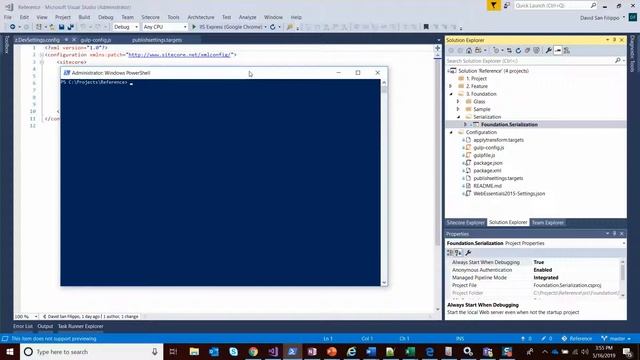Screen dimensions: 640x360
Task: Click the Git branch master status icon
Action: tap(616, 338)
